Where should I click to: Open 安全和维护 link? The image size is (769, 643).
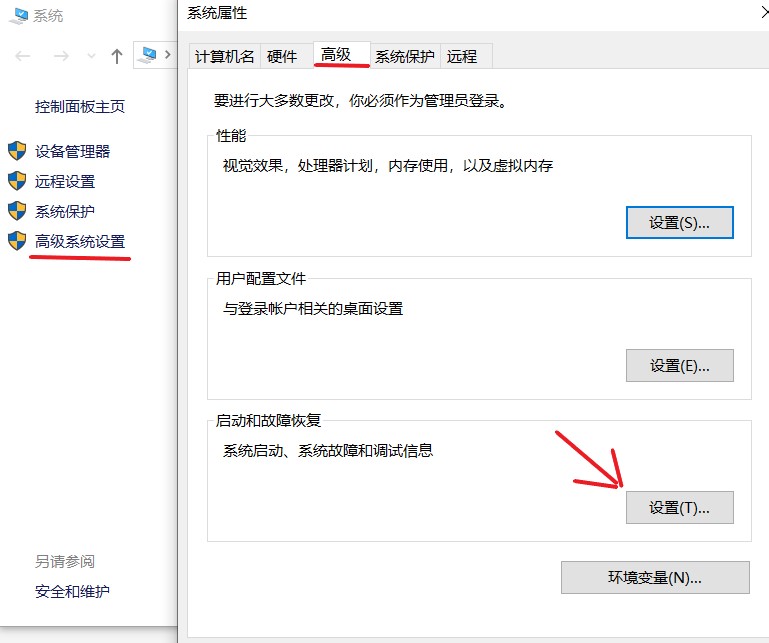tap(72, 592)
